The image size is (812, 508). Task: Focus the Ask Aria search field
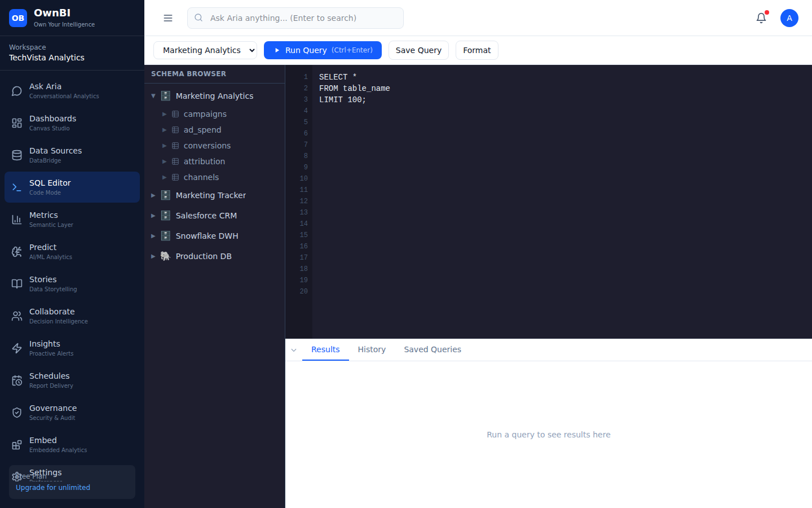(295, 18)
